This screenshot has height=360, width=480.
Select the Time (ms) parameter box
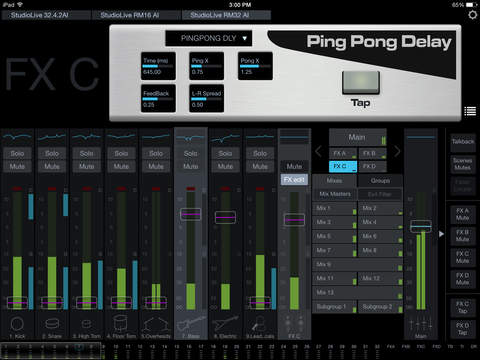(158, 66)
